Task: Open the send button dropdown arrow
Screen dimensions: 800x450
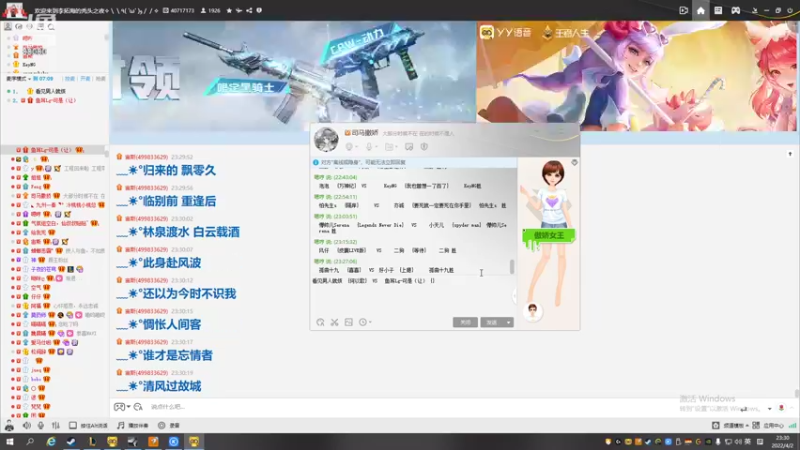Action: point(508,322)
